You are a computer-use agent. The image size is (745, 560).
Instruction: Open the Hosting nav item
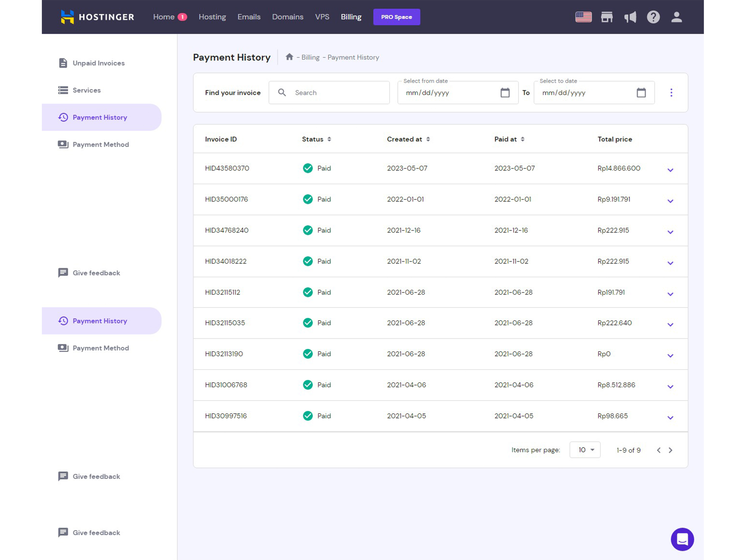click(212, 17)
